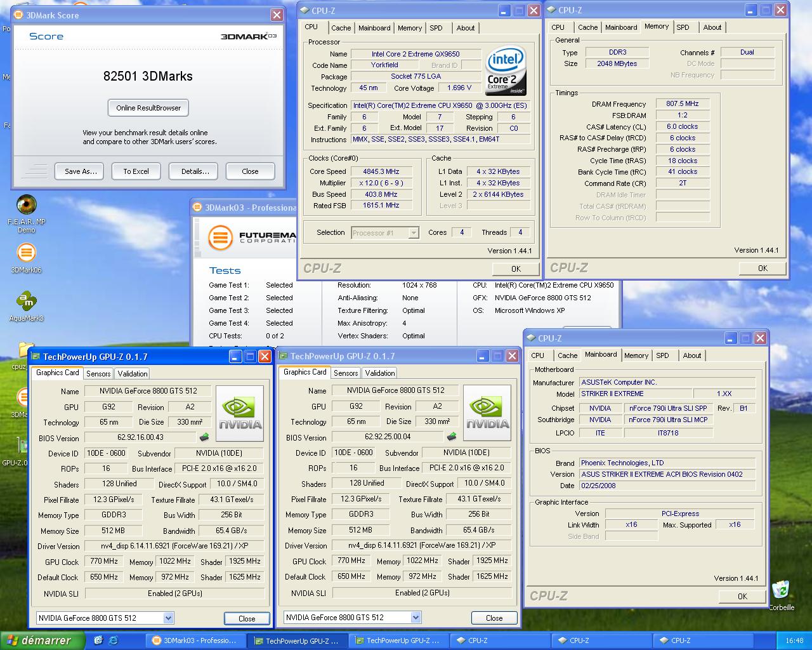Image resolution: width=812 pixels, height=650 pixels.
Task: Click the DRAM Frequency 807.5 MHz field
Action: (x=682, y=103)
